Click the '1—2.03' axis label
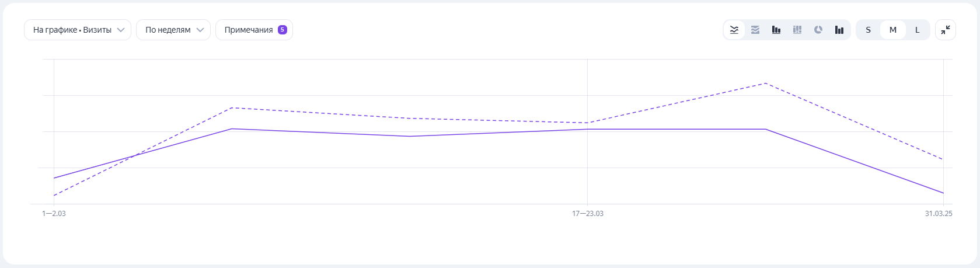This screenshot has height=268, width=980. pyautogui.click(x=54, y=214)
